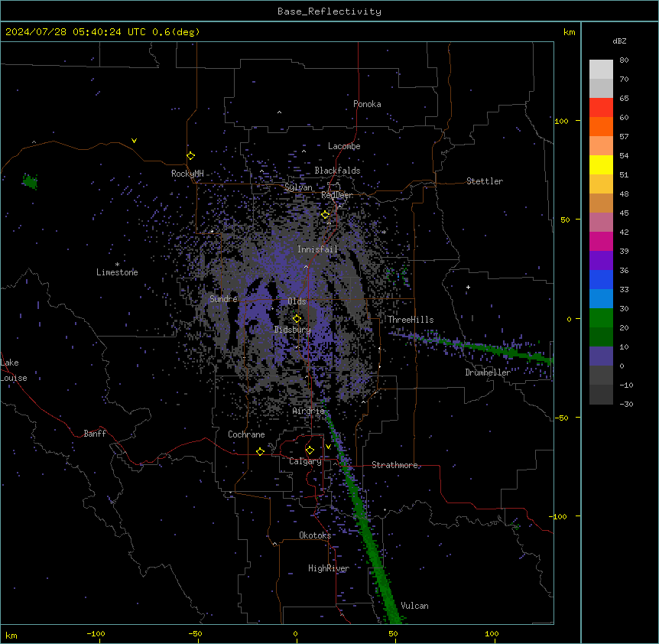Click the yellow diamond marker above Calgary label
This screenshot has width=659, height=644.
tap(310, 450)
